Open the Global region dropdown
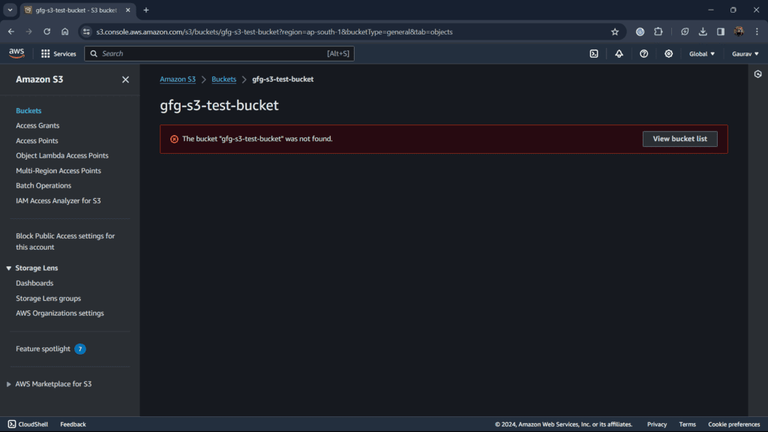The image size is (768, 432). [701, 54]
